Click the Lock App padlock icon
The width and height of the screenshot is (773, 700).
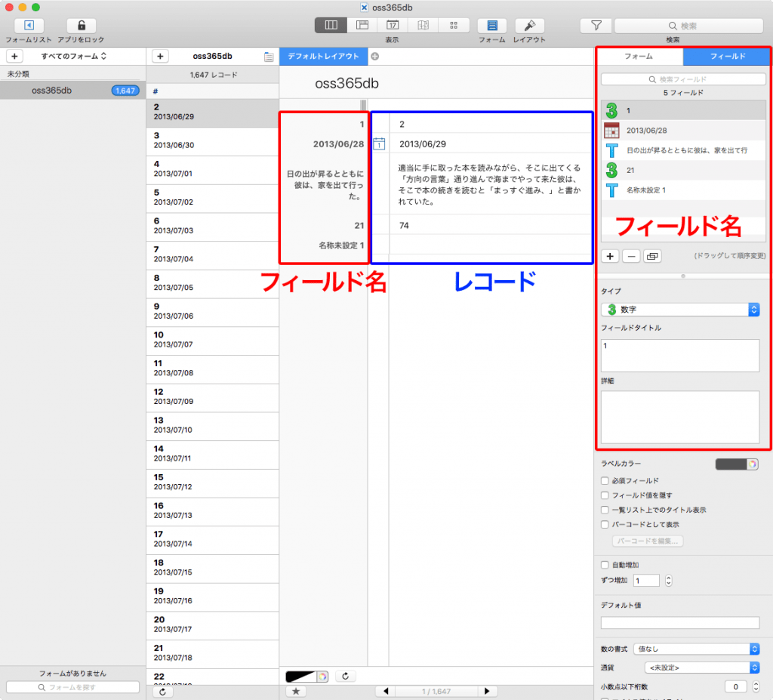pyautogui.click(x=82, y=25)
